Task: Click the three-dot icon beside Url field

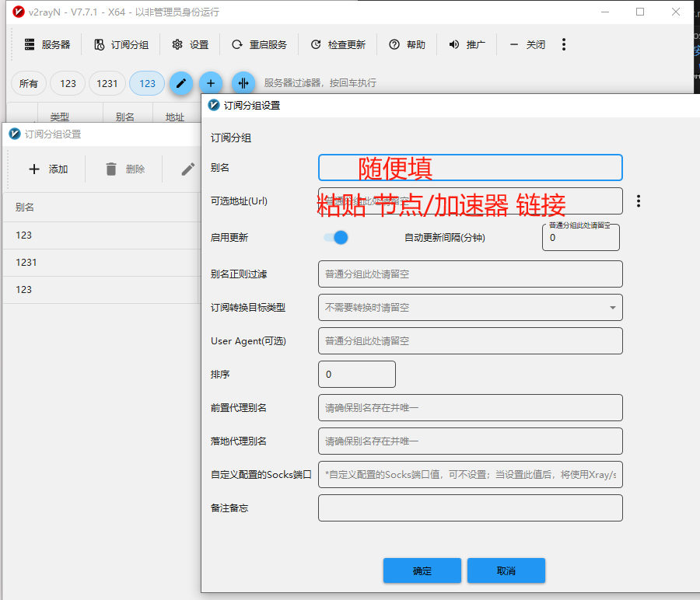Action: pyautogui.click(x=639, y=201)
